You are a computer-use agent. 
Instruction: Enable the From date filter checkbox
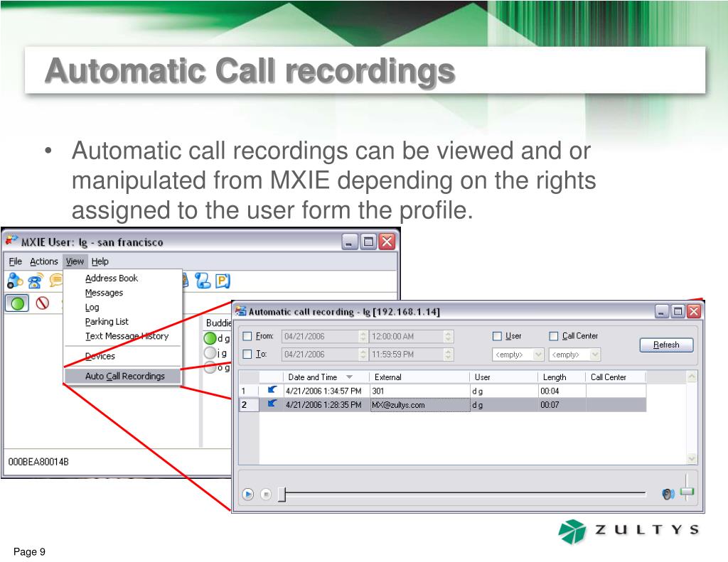coord(247,335)
